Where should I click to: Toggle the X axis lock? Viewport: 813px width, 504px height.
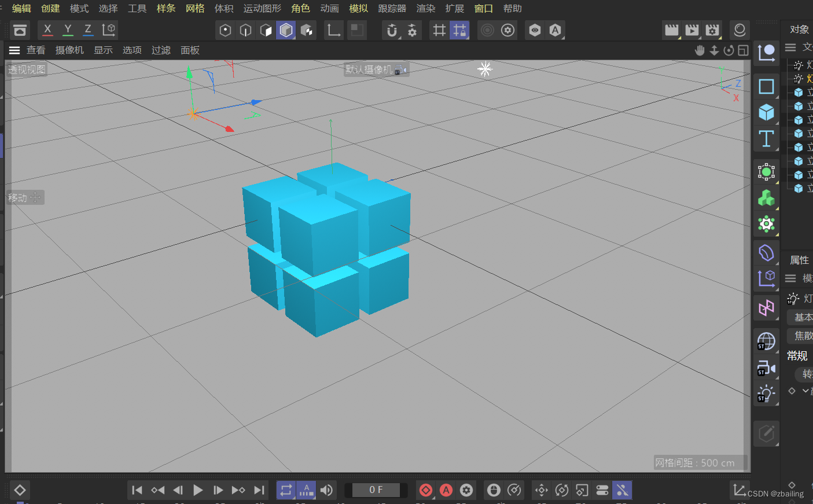point(47,30)
